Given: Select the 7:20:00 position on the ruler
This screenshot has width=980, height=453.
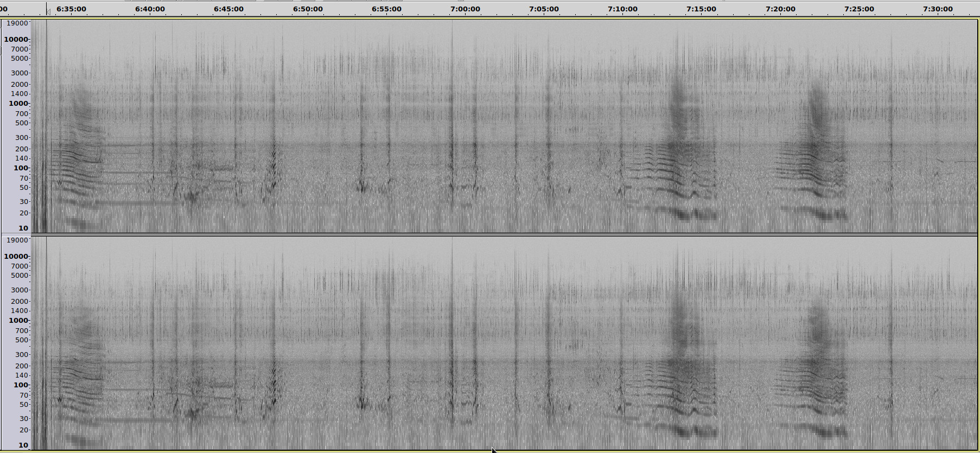Looking at the screenshot, I should (780, 9).
